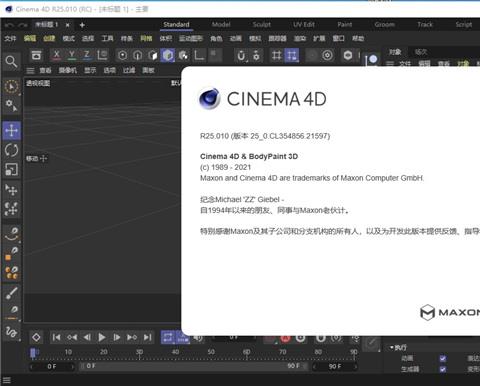Click the coordinate system icon right of Z

pyautogui.click(x=102, y=55)
